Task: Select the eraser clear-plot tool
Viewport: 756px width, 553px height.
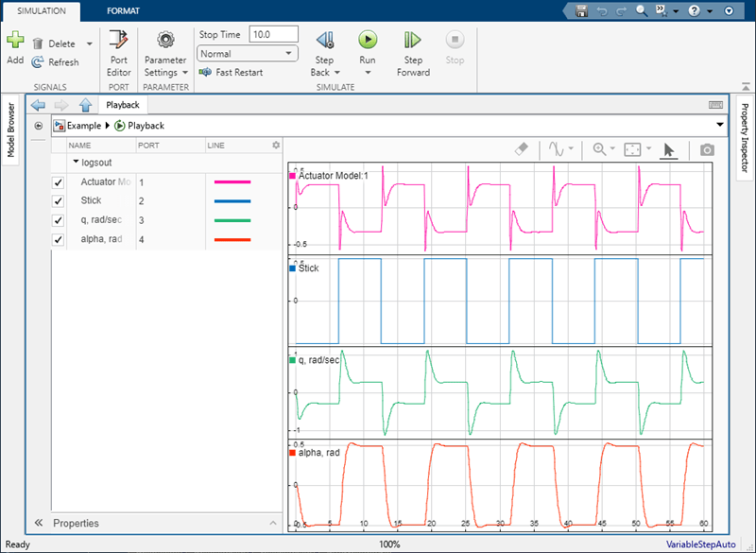Action: (x=522, y=149)
